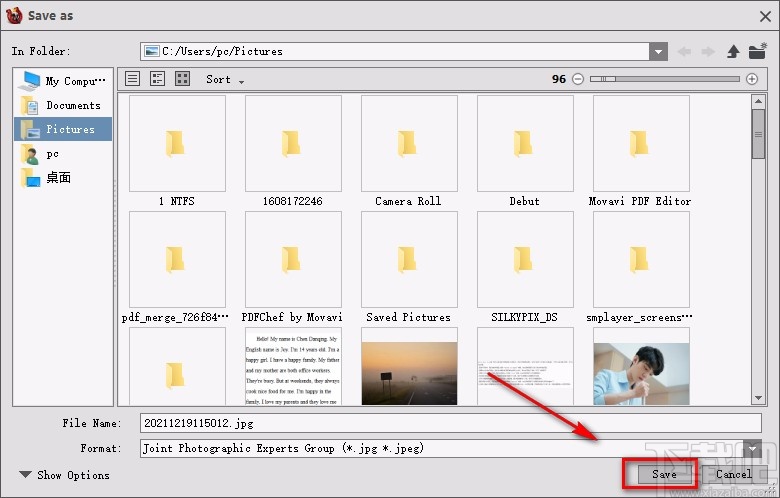
Task: Decrease thumbnail size with minus icon
Action: click(x=578, y=79)
